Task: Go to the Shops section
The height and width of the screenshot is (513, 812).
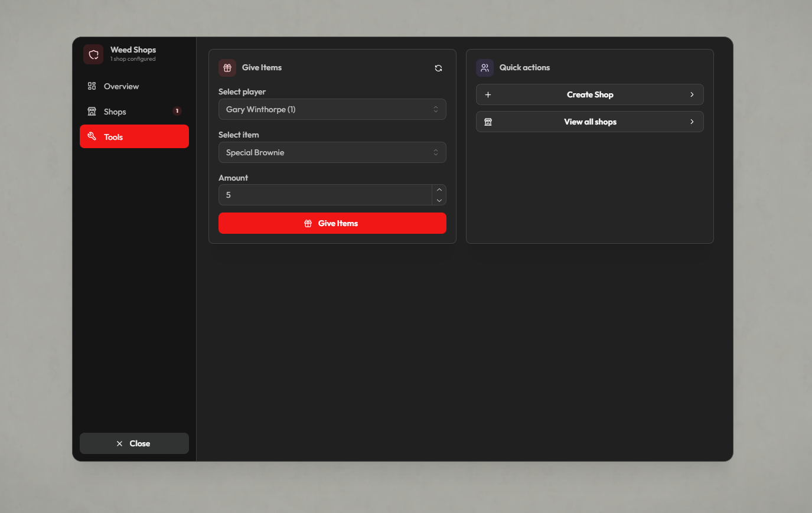Action: [x=134, y=112]
